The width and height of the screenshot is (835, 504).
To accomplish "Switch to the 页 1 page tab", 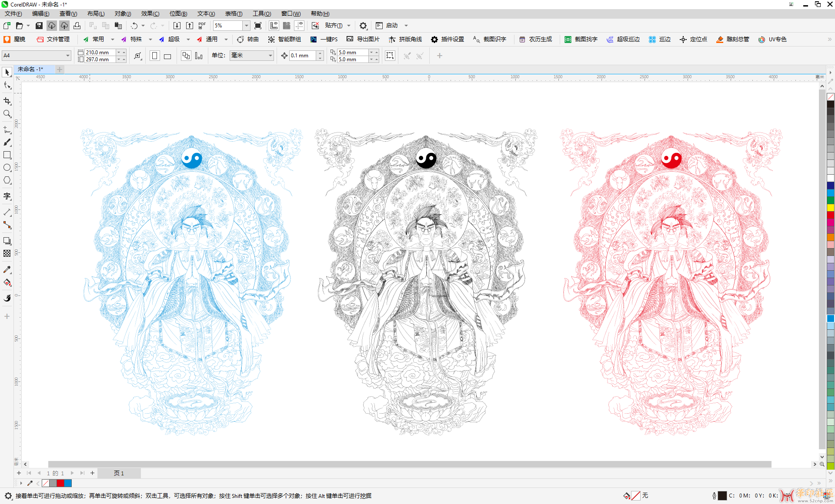I will (x=119, y=473).
